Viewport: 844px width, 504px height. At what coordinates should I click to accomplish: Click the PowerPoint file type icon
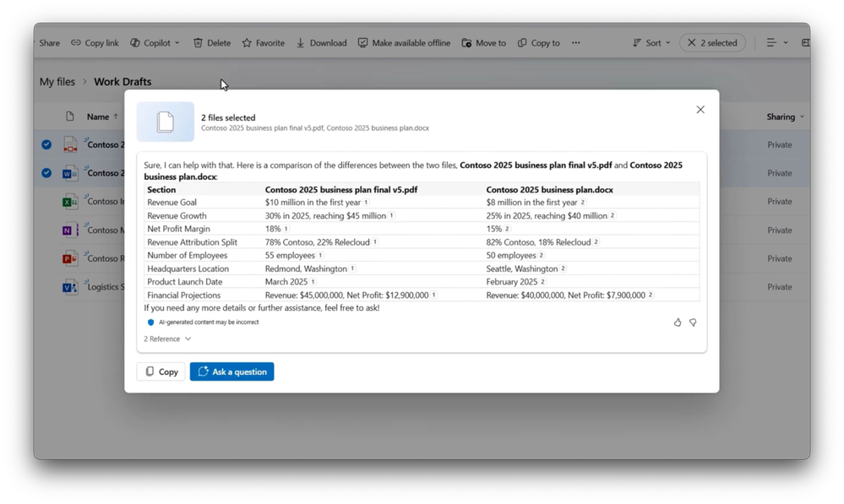tap(70, 258)
